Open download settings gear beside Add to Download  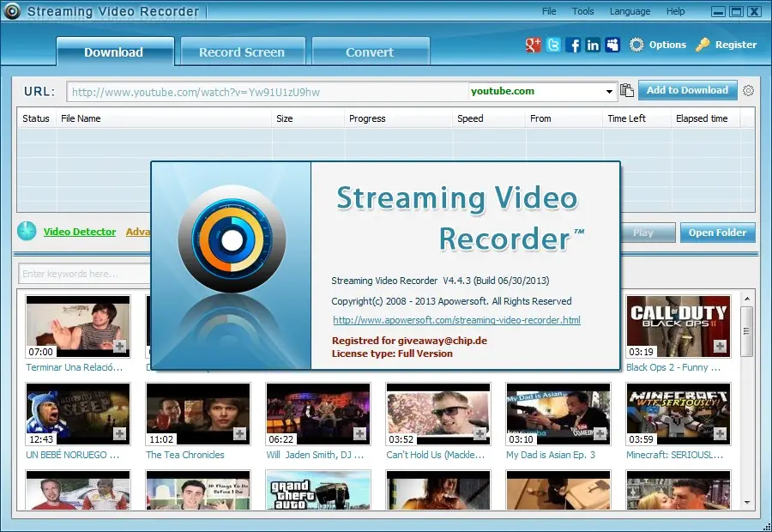tap(748, 91)
